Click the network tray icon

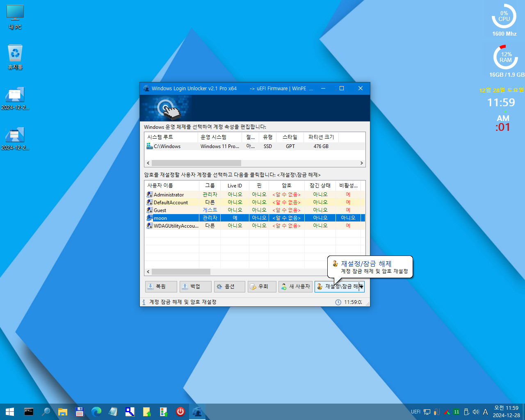click(x=427, y=412)
